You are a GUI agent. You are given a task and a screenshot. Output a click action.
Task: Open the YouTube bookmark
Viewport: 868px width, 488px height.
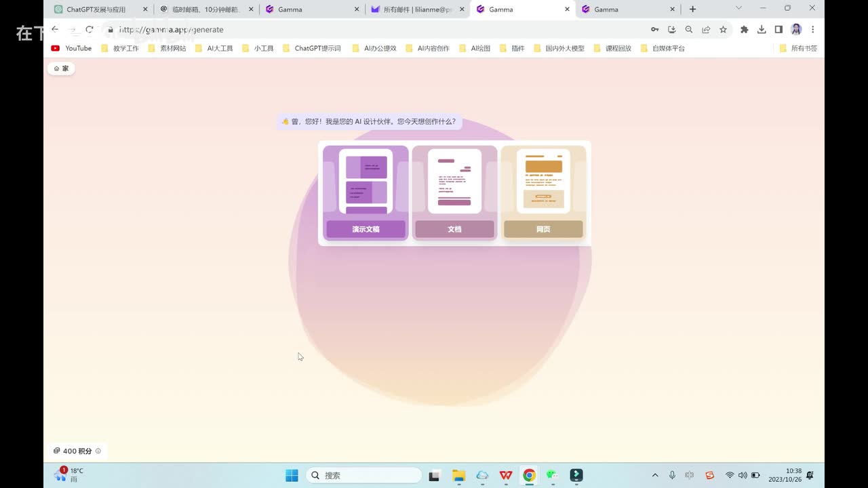(71, 48)
